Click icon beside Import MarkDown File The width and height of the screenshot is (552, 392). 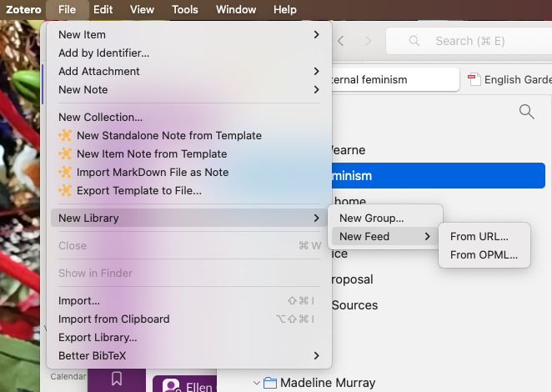coord(65,172)
